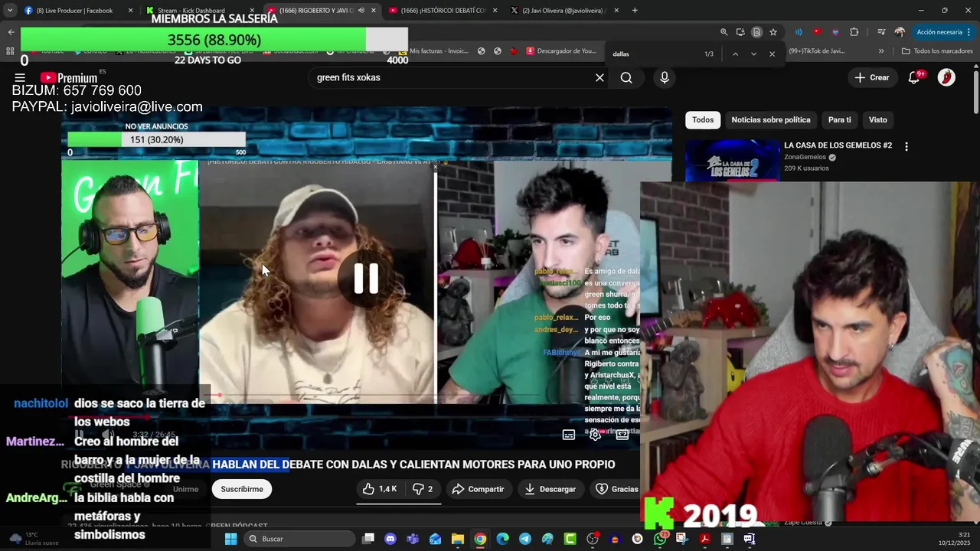Image resolution: width=980 pixels, height=551 pixels.
Task: Open the YouTube hamburger guide menu
Action: (x=20, y=77)
